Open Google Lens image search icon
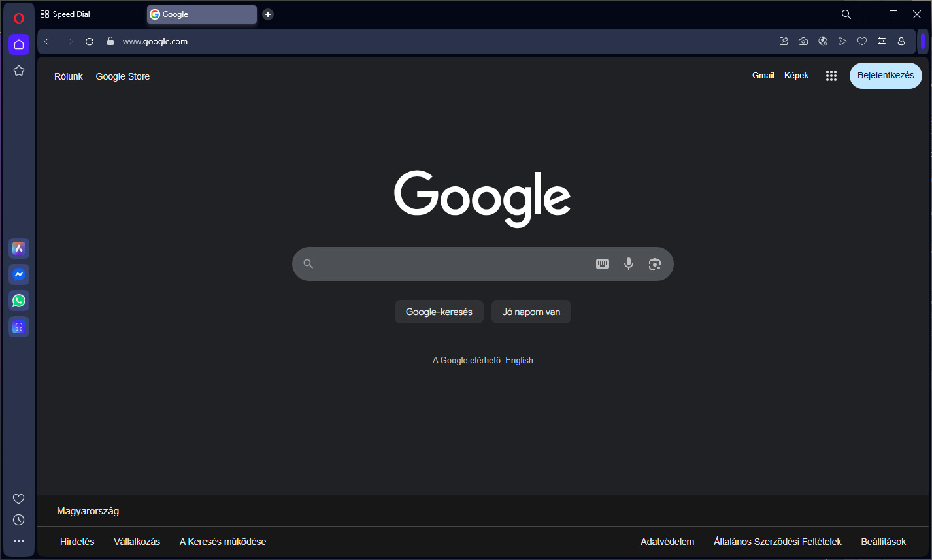This screenshot has width=932, height=560. [x=654, y=264]
